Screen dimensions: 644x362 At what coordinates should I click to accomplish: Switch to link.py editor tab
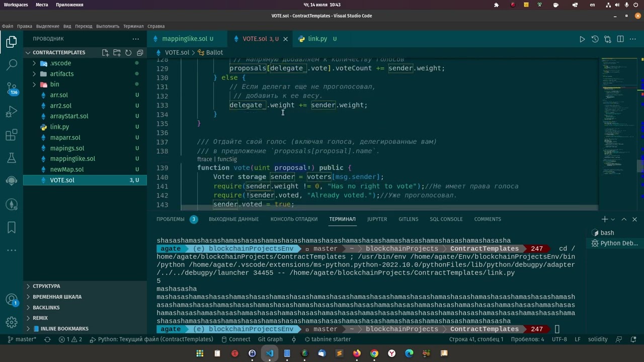(x=317, y=39)
